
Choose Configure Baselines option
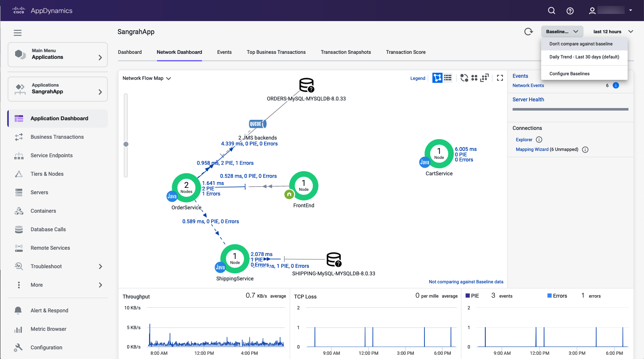(x=584, y=74)
